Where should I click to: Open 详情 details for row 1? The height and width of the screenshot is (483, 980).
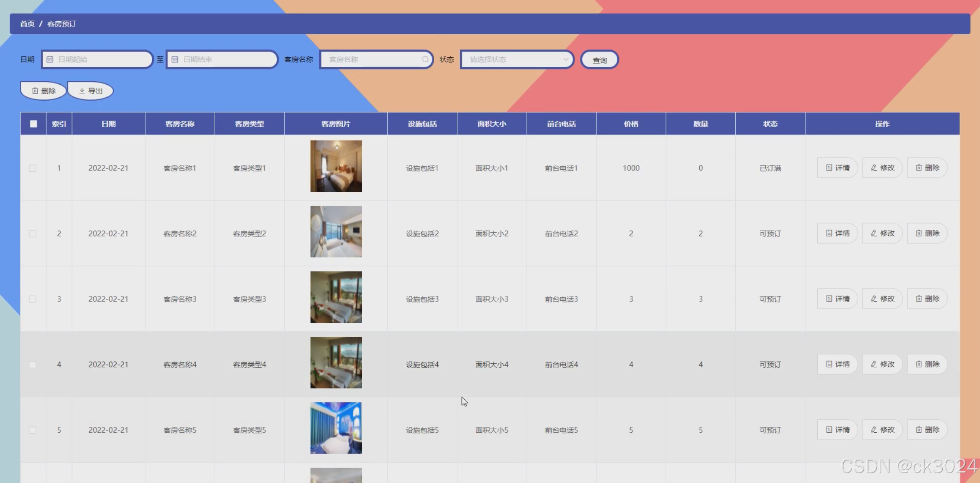837,168
